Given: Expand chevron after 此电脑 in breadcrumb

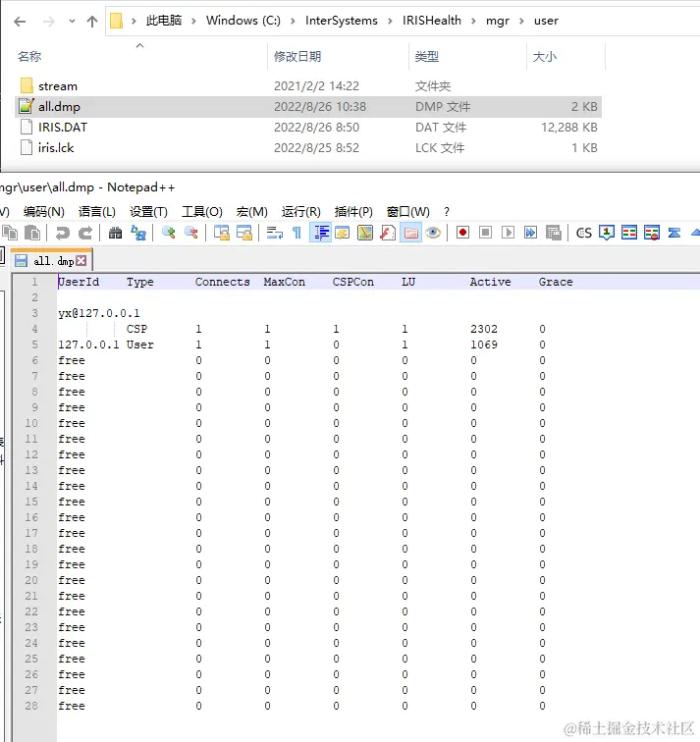Looking at the screenshot, I should (193, 21).
